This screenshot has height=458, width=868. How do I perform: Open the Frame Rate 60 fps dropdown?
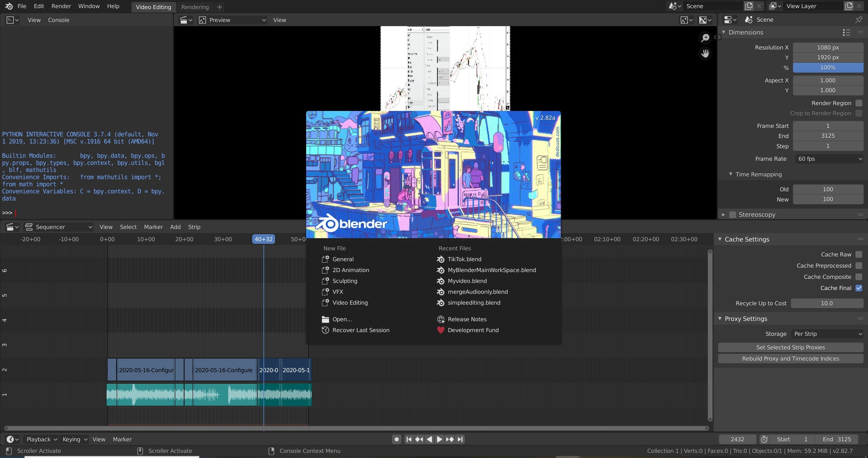coord(829,159)
